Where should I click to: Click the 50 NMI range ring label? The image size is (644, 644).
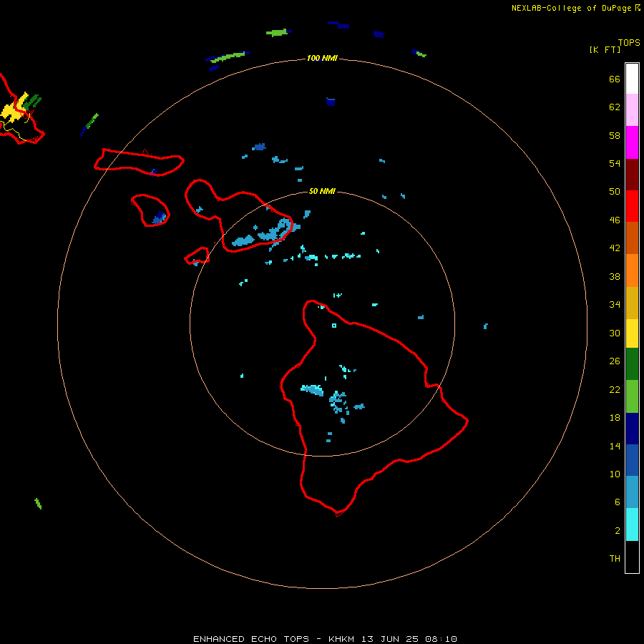click(x=322, y=191)
